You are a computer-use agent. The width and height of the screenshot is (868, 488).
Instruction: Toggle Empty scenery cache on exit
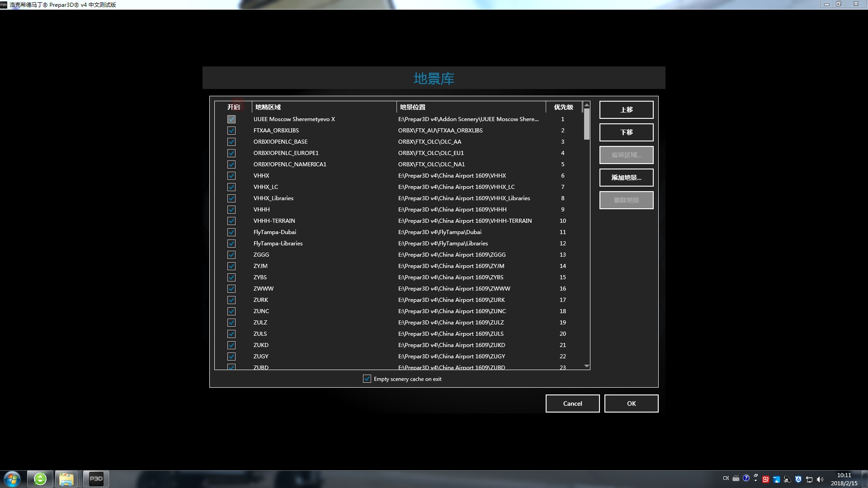click(x=367, y=379)
